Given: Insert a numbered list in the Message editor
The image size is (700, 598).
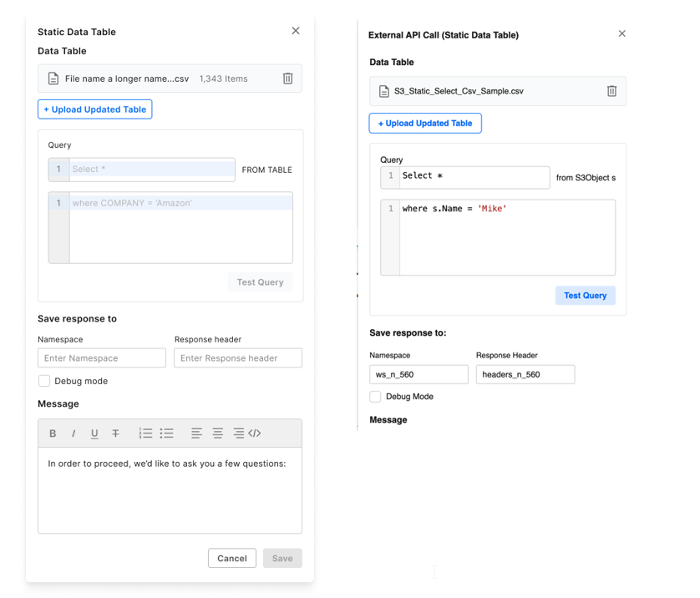Looking at the screenshot, I should pos(145,433).
